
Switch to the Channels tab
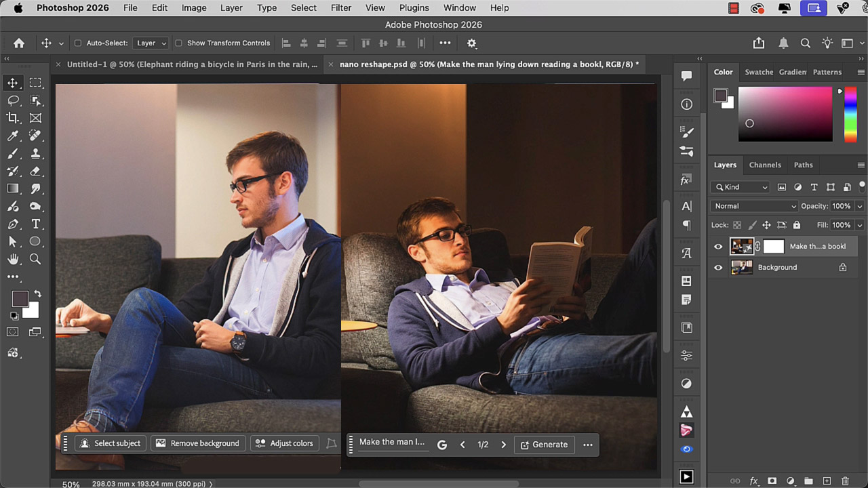(x=764, y=165)
